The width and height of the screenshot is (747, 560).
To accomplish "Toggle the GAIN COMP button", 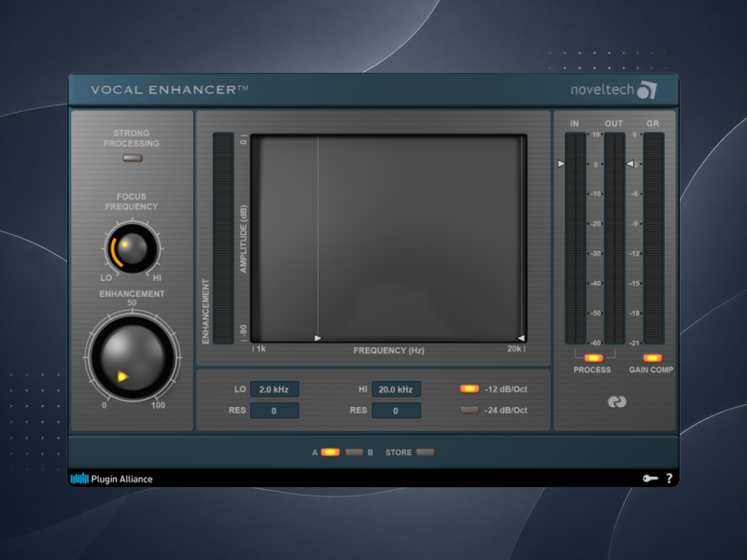I will pyautogui.click(x=652, y=358).
